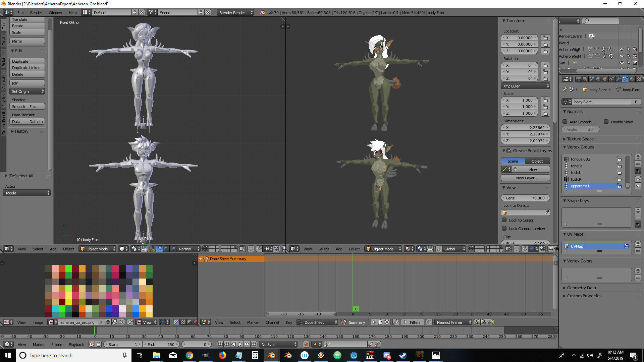
Task: Switch grease pencil source to Object
Action: point(537,161)
